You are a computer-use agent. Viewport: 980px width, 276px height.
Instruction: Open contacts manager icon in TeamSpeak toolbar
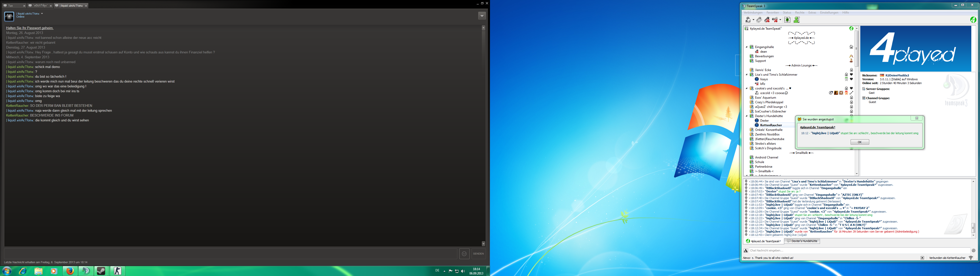(797, 20)
